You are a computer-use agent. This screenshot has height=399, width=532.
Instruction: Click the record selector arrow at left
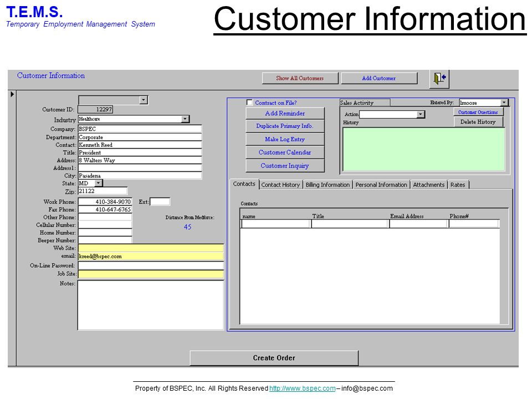[12, 94]
